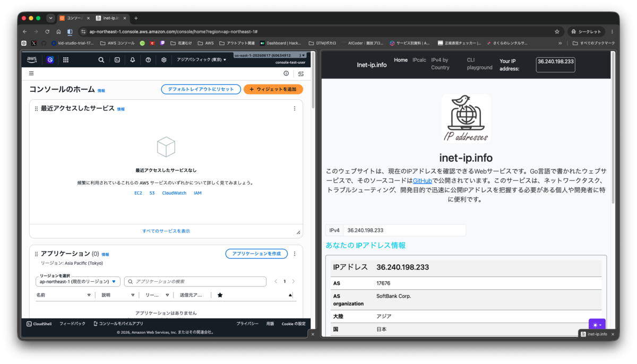637x364 pixels.
Task: Open CLI playground nav item
Action: (x=479, y=64)
